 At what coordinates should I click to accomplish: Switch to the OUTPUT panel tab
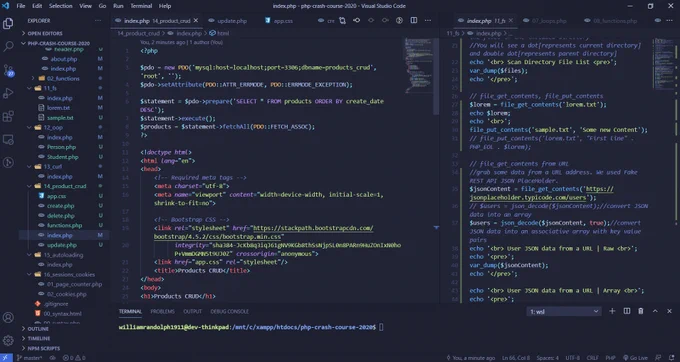pyautogui.click(x=193, y=311)
